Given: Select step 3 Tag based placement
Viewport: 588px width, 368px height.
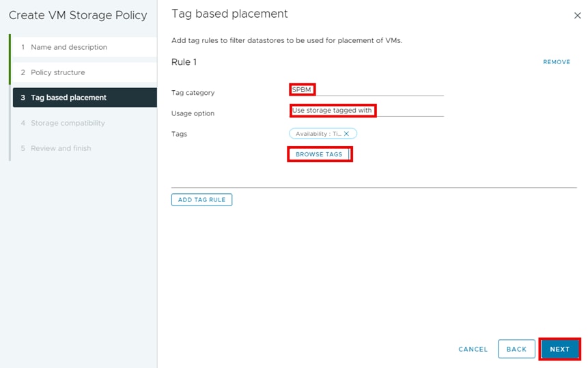Looking at the screenshot, I should pyautogui.click(x=68, y=98).
